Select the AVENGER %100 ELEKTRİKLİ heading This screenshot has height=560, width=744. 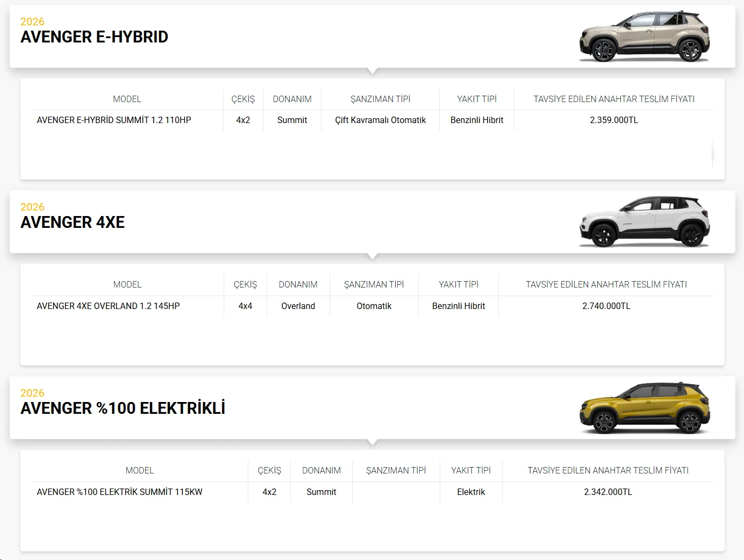123,408
